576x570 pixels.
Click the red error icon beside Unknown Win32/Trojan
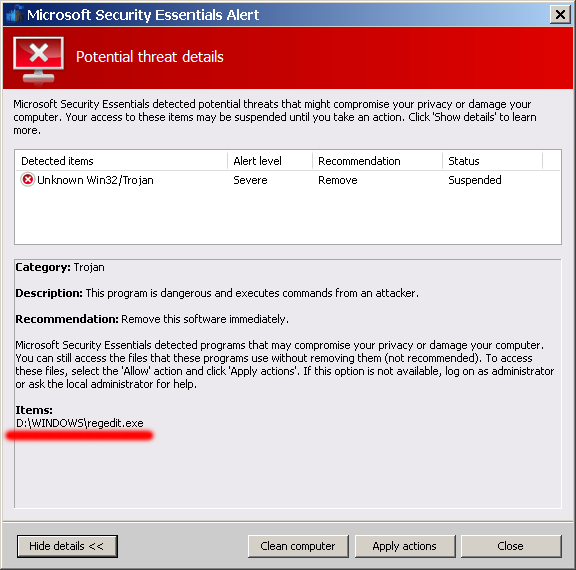tap(27, 180)
